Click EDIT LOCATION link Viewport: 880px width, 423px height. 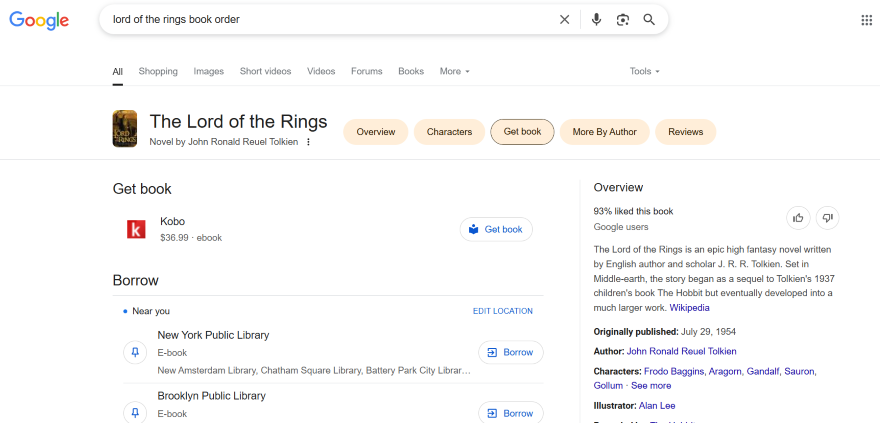coord(503,311)
